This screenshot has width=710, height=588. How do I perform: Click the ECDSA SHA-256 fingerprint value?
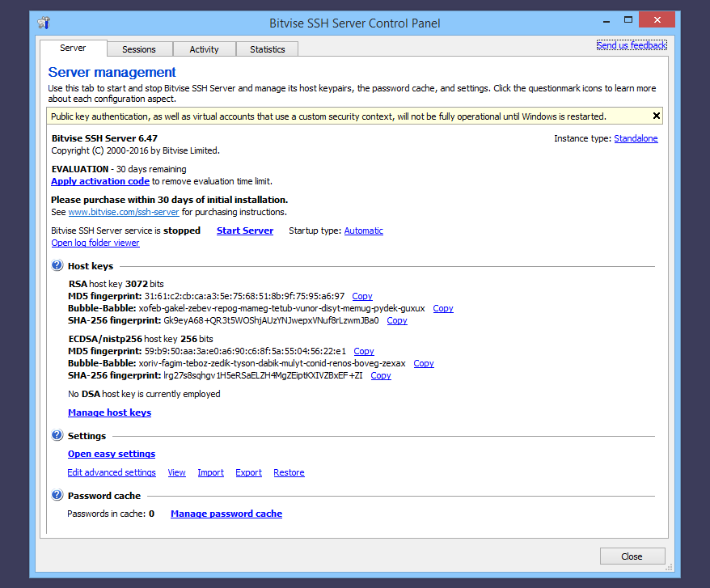pyautogui.click(x=263, y=375)
